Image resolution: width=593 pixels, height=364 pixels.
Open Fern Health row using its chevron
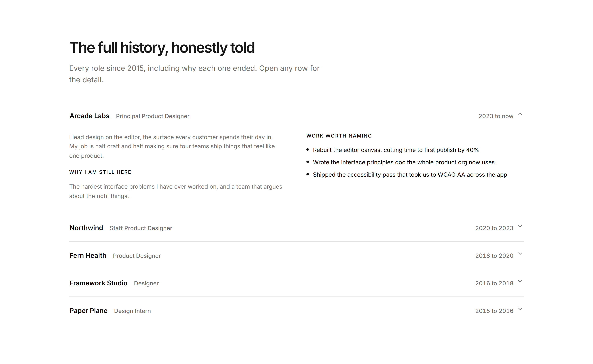coord(520,254)
